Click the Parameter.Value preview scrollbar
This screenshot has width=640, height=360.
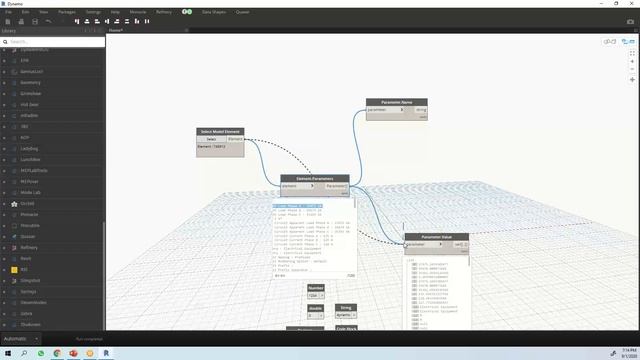[x=469, y=261]
